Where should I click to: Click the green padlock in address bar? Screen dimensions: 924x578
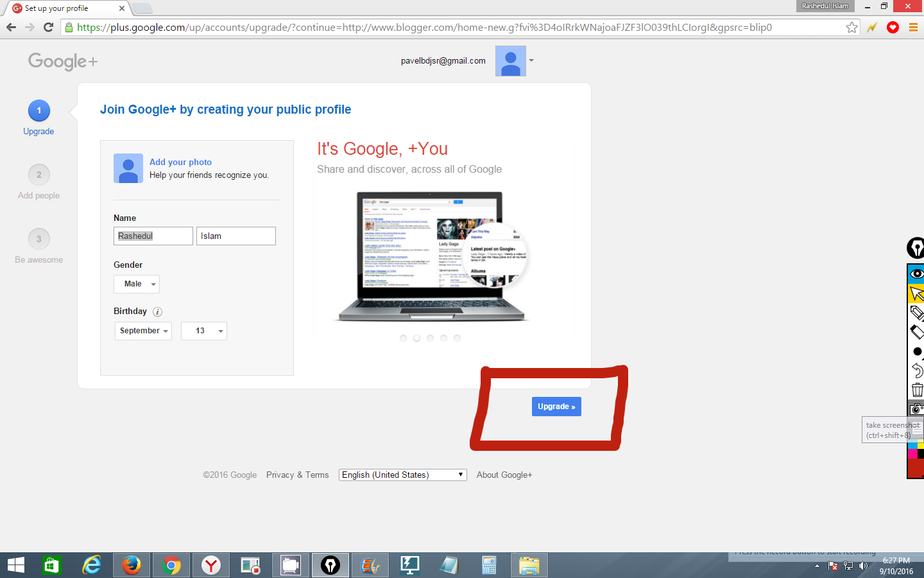69,27
